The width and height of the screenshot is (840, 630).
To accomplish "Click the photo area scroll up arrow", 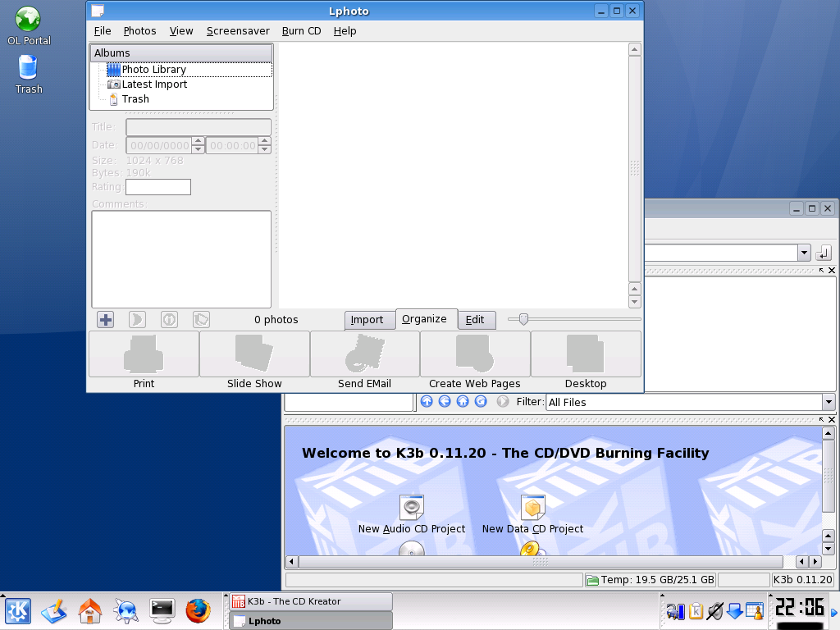I will tap(635, 50).
